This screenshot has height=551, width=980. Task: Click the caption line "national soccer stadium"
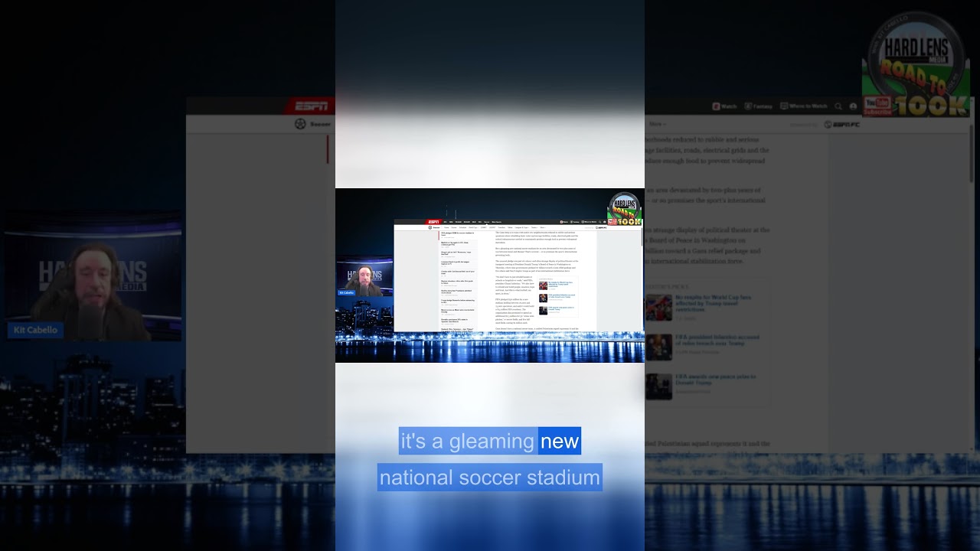tap(490, 478)
